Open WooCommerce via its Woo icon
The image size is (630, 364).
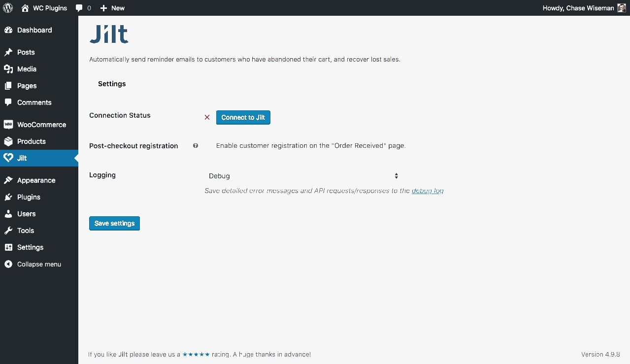[8, 125]
